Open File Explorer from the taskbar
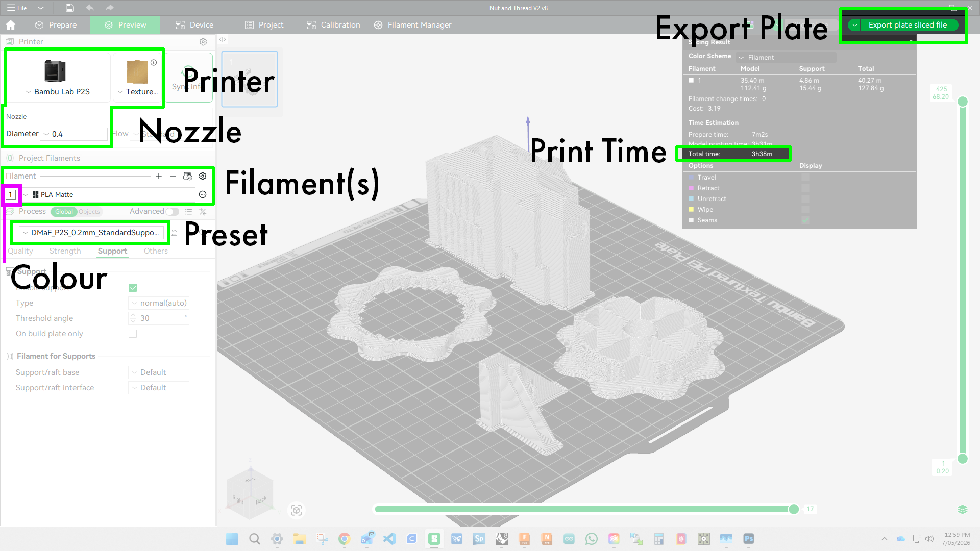 pyautogui.click(x=300, y=539)
